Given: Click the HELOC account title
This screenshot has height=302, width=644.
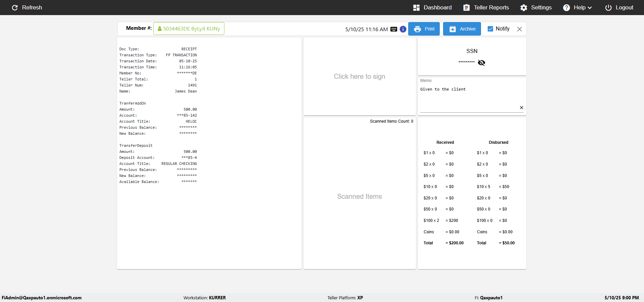Looking at the screenshot, I should tap(191, 121).
